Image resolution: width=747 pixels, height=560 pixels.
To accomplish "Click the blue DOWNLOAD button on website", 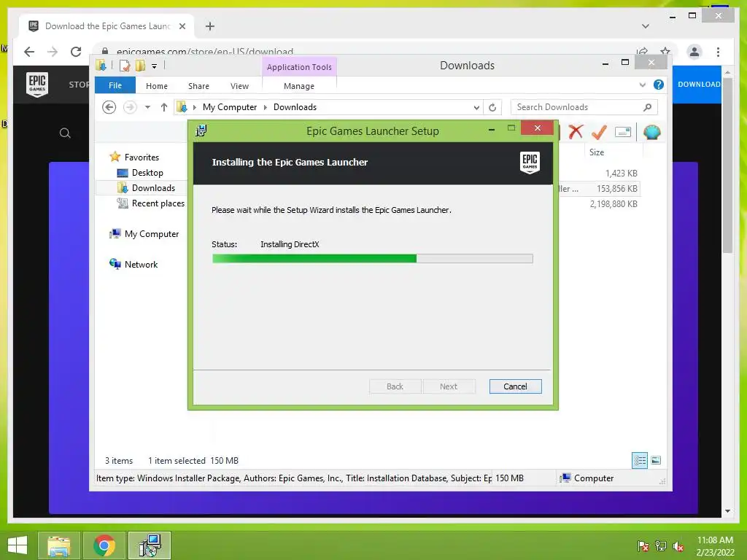I will point(697,85).
